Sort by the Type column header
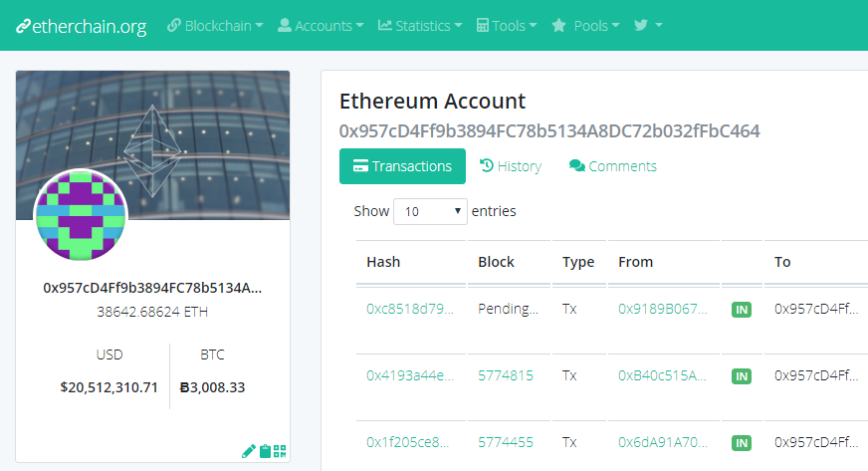 click(578, 262)
